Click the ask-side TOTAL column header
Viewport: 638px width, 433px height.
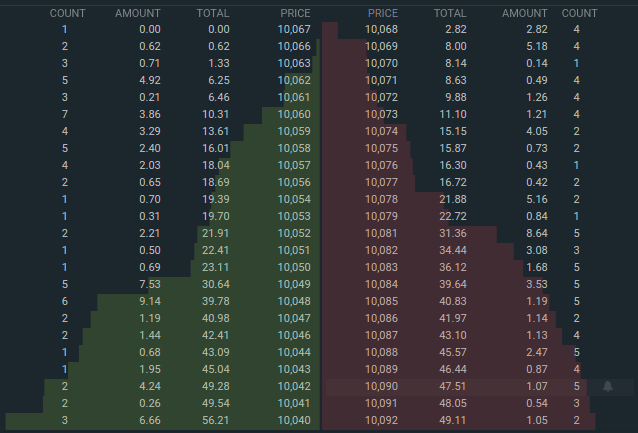(451, 13)
